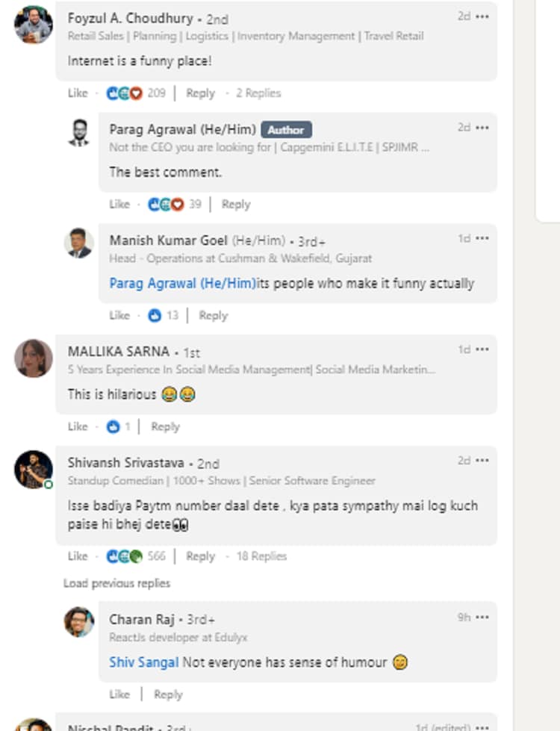Open more options on Manish Kumar Goel's reply
The width and height of the screenshot is (560, 731).
[x=482, y=238]
